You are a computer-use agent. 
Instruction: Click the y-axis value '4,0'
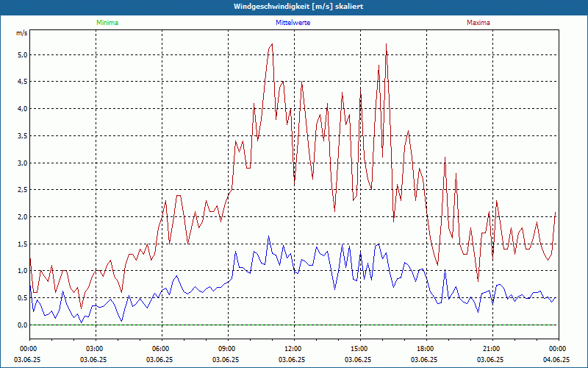[23, 108]
